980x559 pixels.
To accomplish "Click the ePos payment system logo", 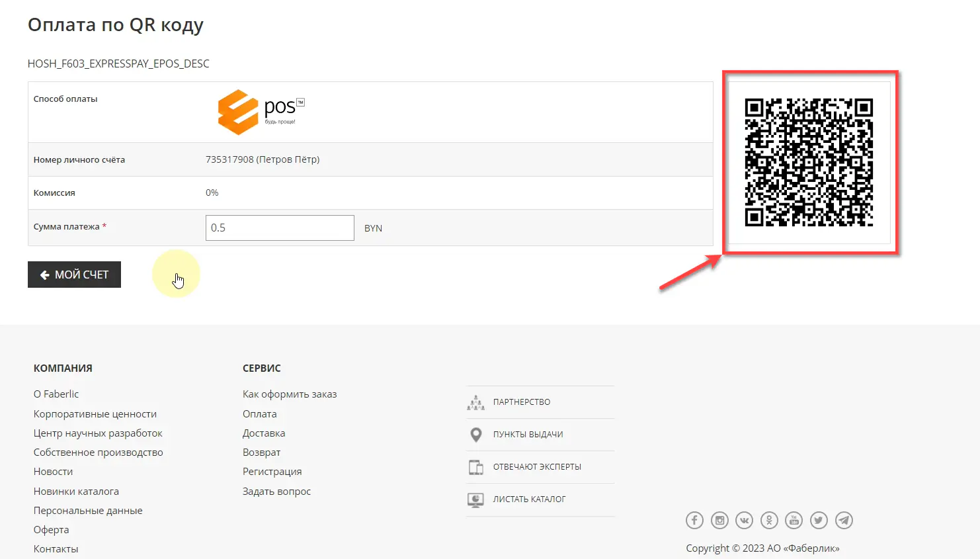I will pyautogui.click(x=261, y=112).
